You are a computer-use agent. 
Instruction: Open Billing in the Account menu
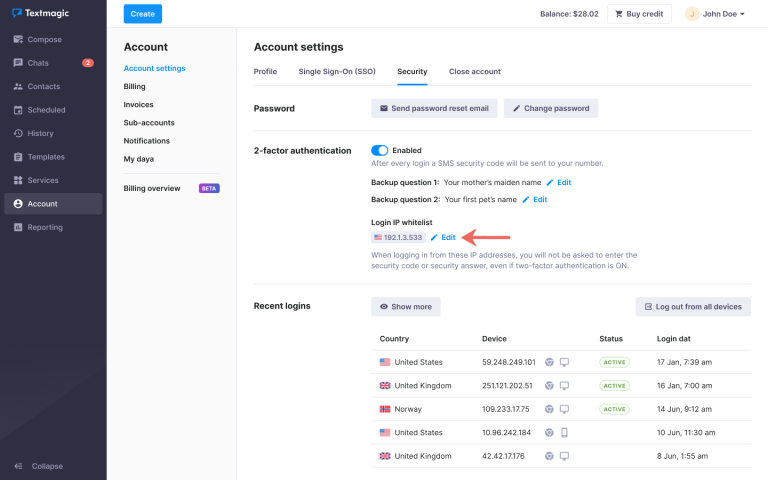134,87
